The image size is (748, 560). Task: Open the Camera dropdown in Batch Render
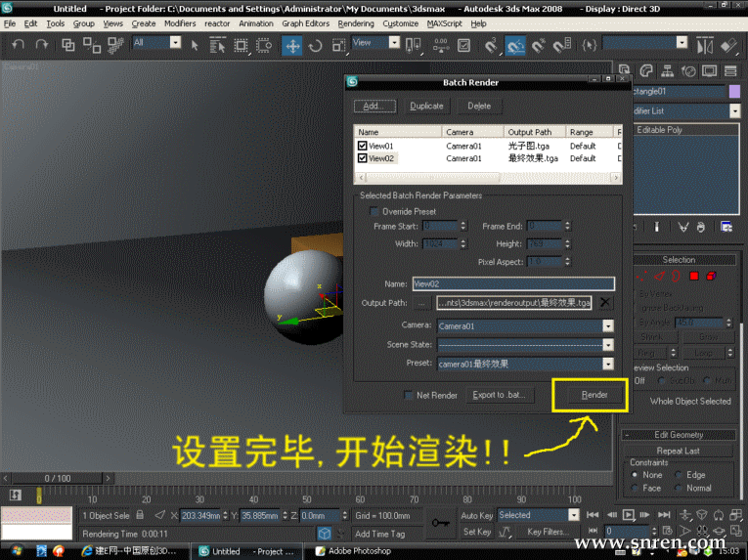tap(607, 325)
